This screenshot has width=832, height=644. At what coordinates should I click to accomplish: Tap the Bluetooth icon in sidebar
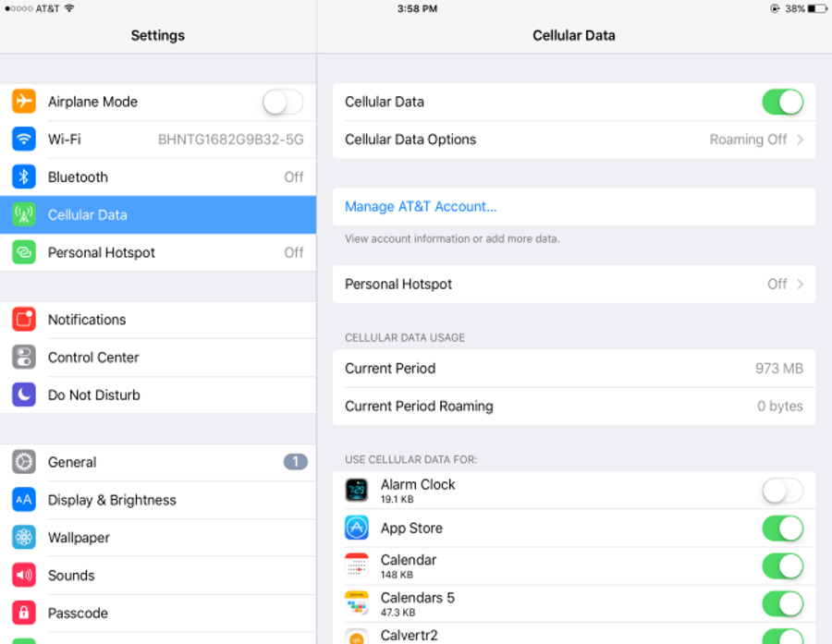pyautogui.click(x=24, y=176)
